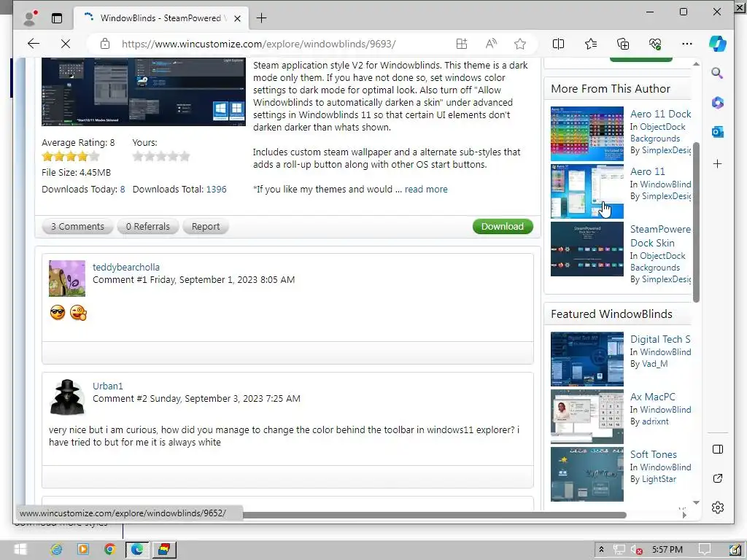This screenshot has width=747, height=560.
Task: Open the 0 Referrals button
Action: 147,226
